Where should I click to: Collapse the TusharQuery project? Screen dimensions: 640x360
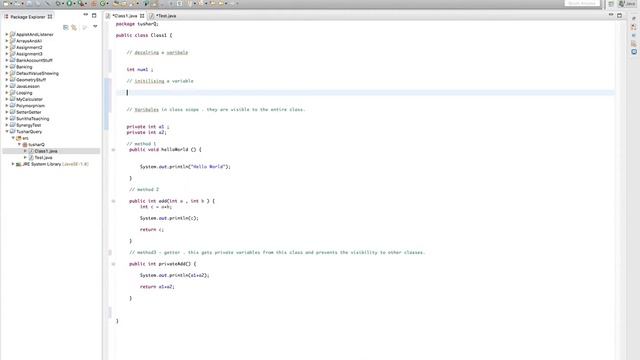point(7,131)
